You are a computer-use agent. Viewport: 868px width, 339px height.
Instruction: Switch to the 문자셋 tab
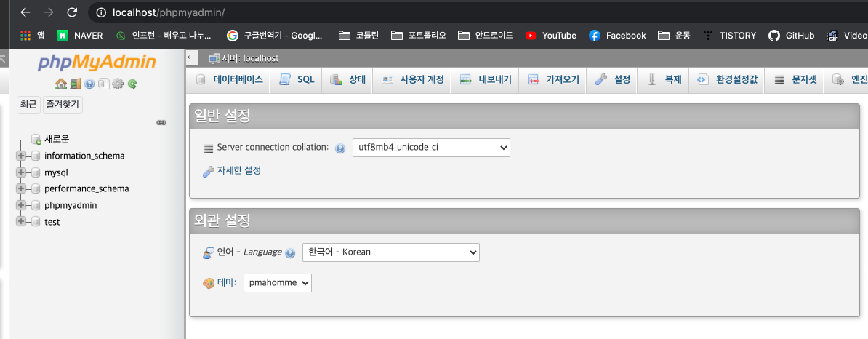pos(795,80)
